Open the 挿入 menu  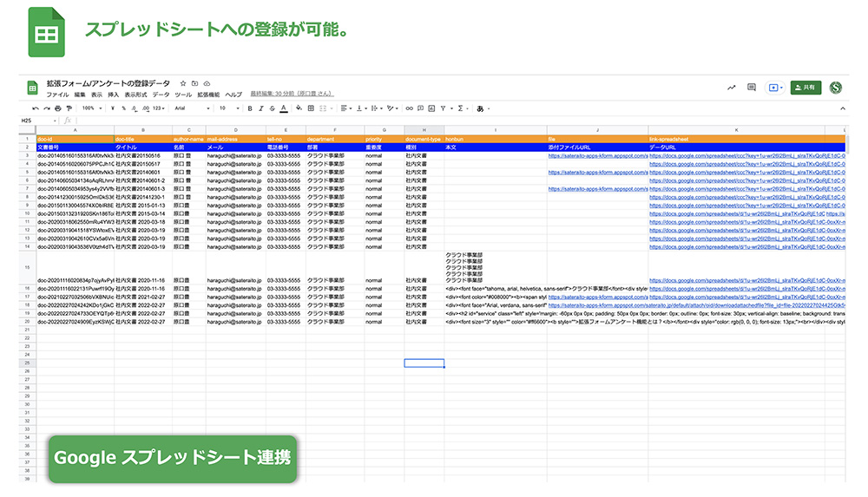click(x=113, y=95)
